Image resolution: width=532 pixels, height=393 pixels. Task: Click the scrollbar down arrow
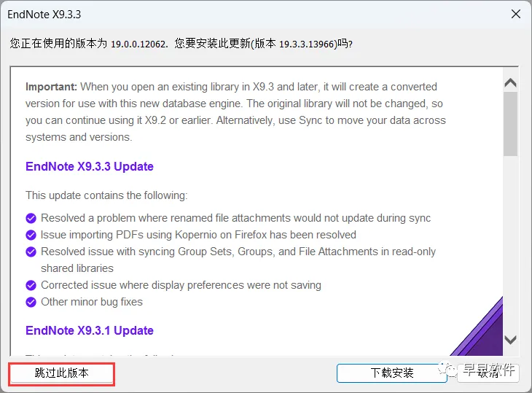510,340
